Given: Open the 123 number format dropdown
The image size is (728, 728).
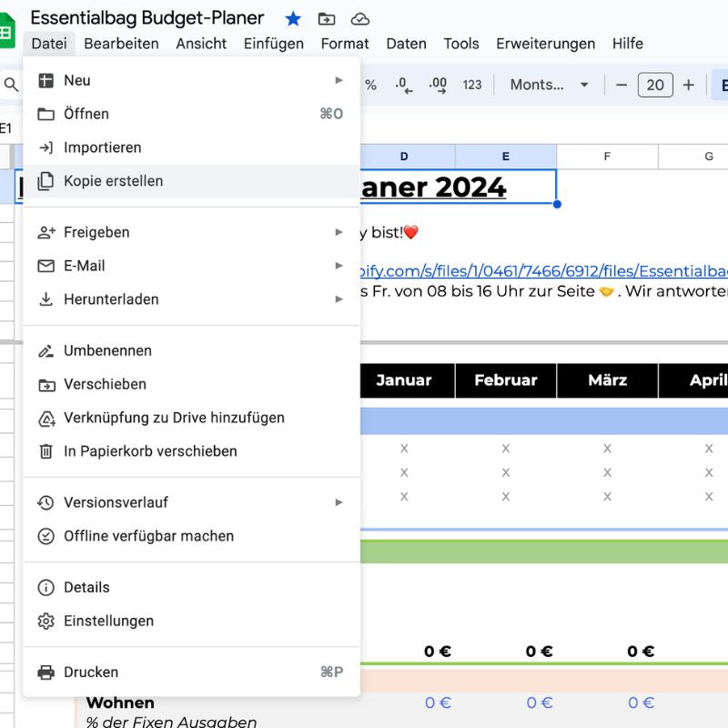Looking at the screenshot, I should (471, 85).
